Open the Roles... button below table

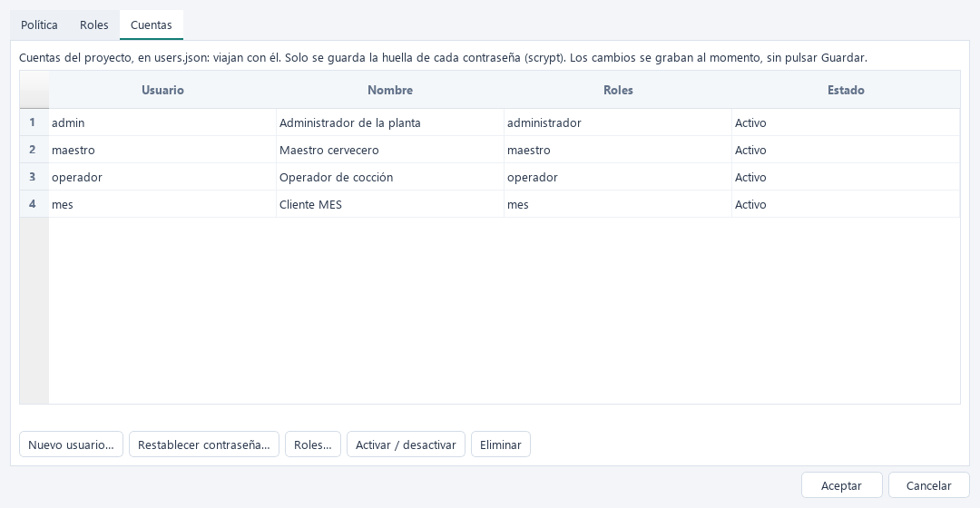pyautogui.click(x=312, y=444)
